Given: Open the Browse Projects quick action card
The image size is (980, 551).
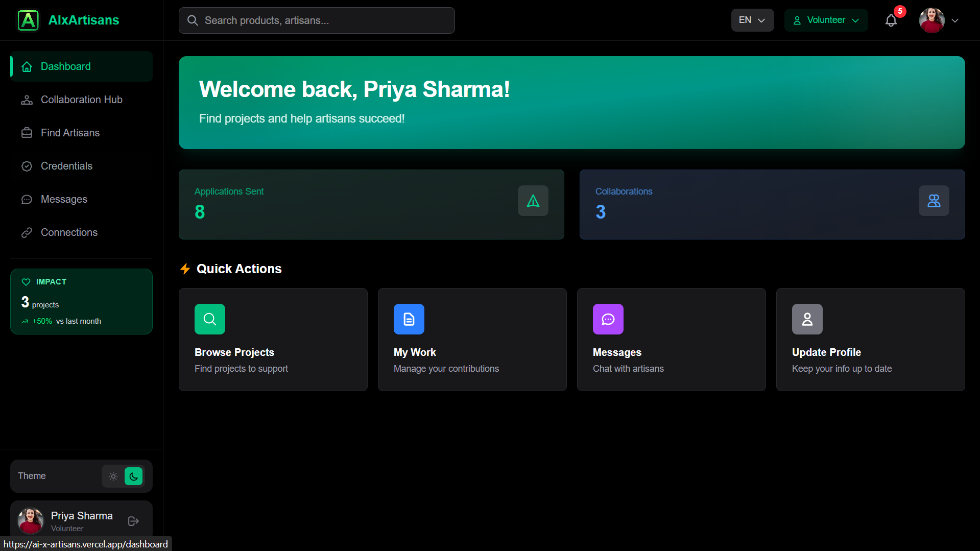Looking at the screenshot, I should [x=273, y=340].
